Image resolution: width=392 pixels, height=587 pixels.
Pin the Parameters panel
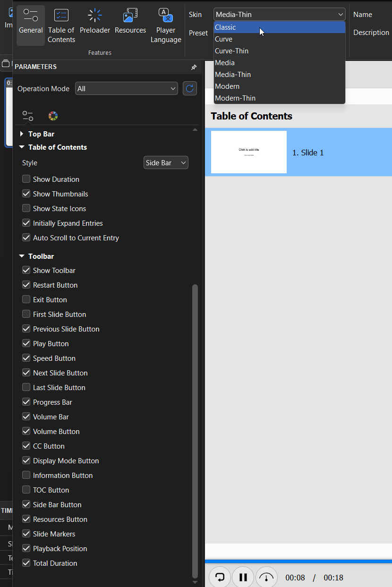tap(194, 67)
